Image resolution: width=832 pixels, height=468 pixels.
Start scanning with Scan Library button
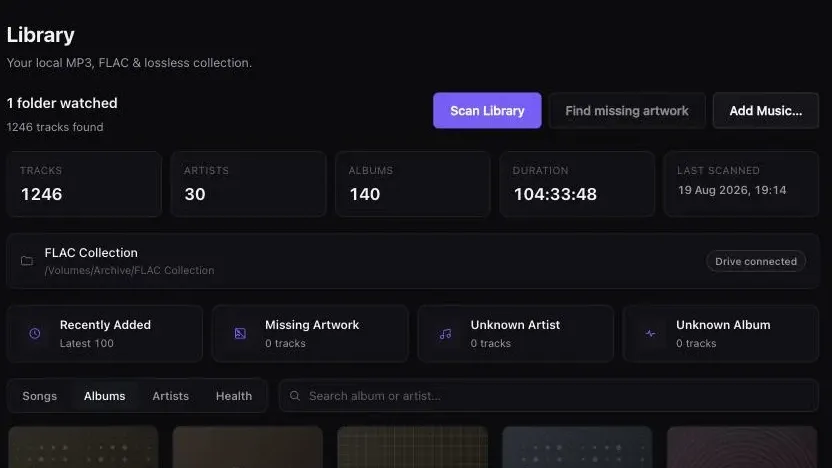[487, 110]
